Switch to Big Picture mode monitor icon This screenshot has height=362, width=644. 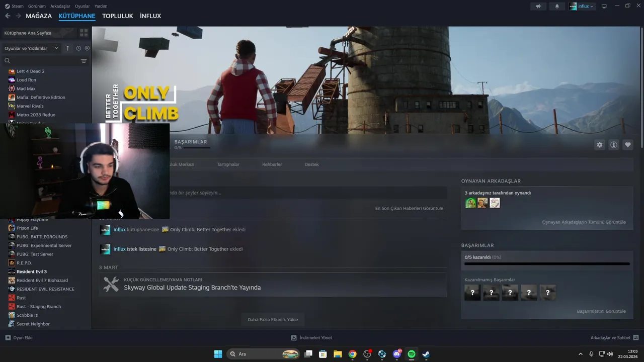(x=604, y=6)
